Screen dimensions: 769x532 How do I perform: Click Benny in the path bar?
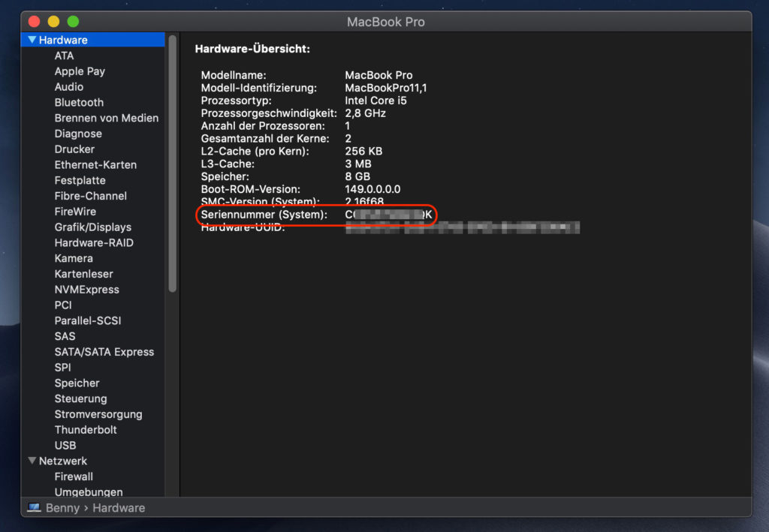[x=62, y=508]
